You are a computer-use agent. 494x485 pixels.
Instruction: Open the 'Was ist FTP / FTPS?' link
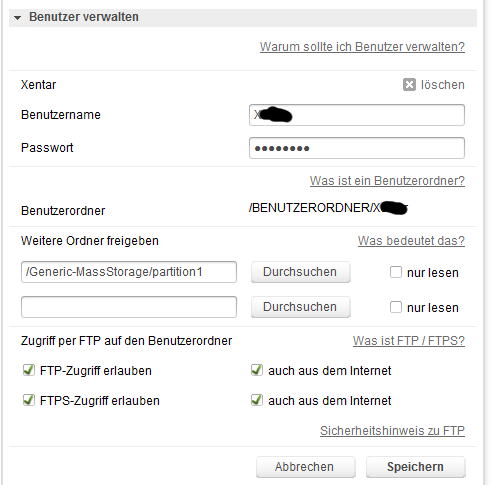tap(409, 341)
